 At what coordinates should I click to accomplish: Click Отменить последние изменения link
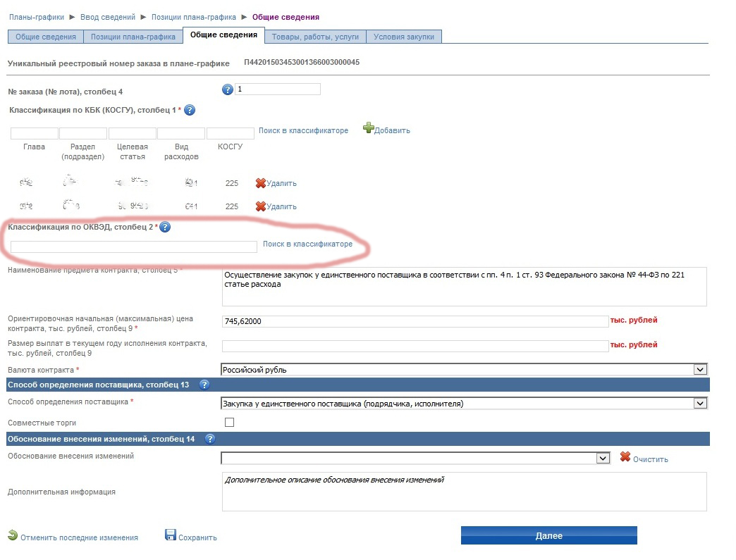coord(79,537)
